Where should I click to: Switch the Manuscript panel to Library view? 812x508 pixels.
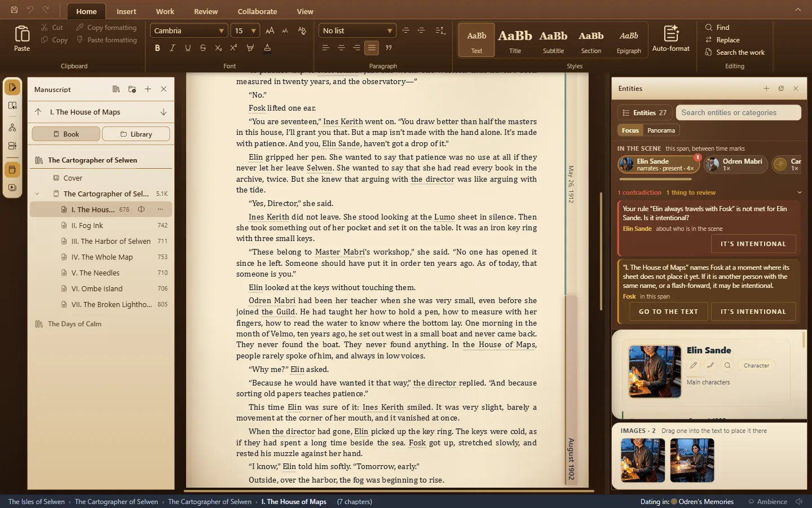pos(136,134)
